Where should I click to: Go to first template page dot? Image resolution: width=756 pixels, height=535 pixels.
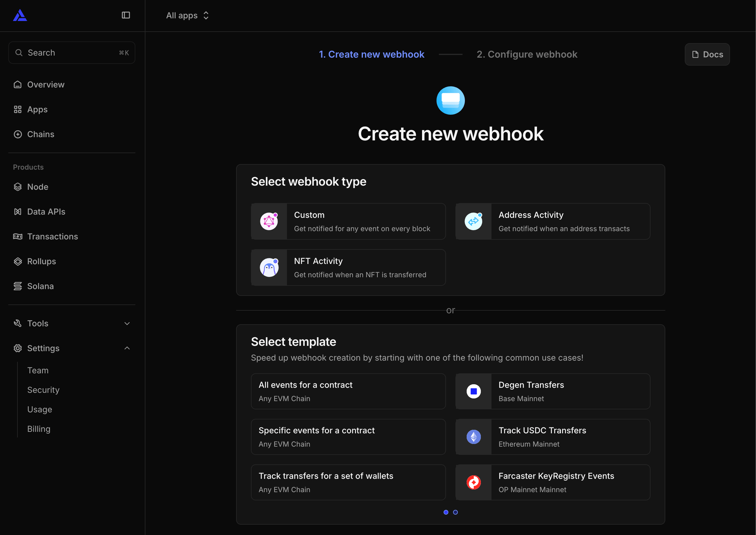click(446, 512)
